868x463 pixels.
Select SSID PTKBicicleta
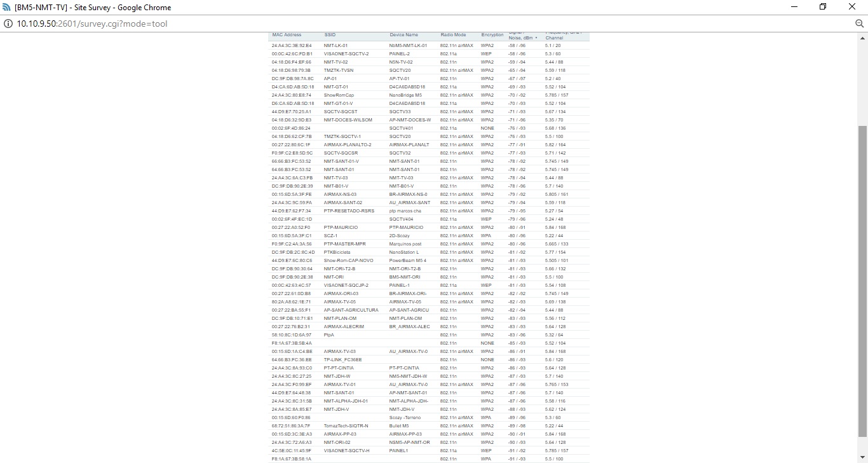tap(337, 252)
